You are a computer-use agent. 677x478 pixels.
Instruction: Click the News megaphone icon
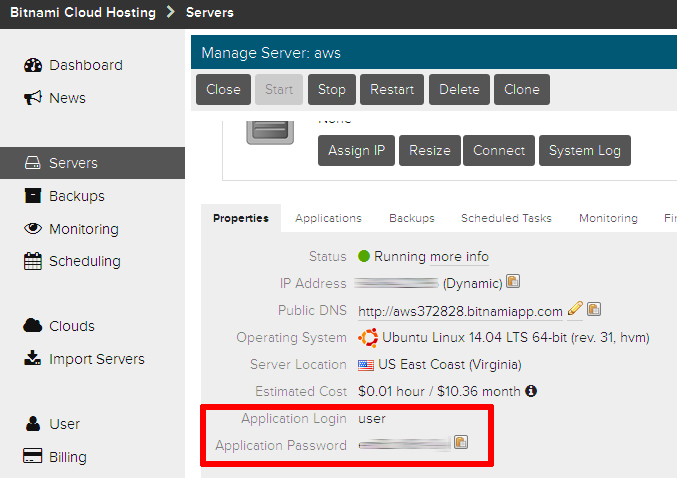click(33, 98)
